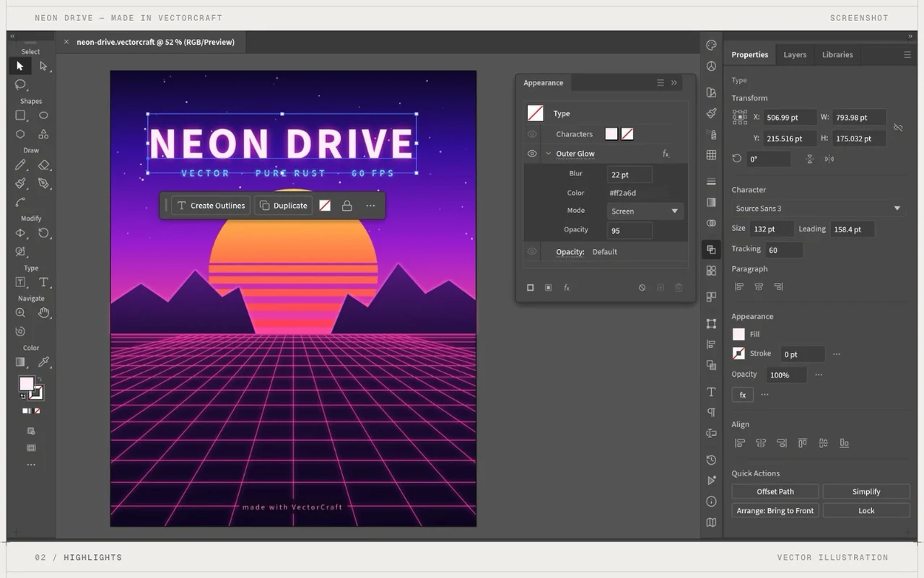Screen dimensions: 924x578
Task: Select the Polygon shape tool
Action: coord(20,134)
